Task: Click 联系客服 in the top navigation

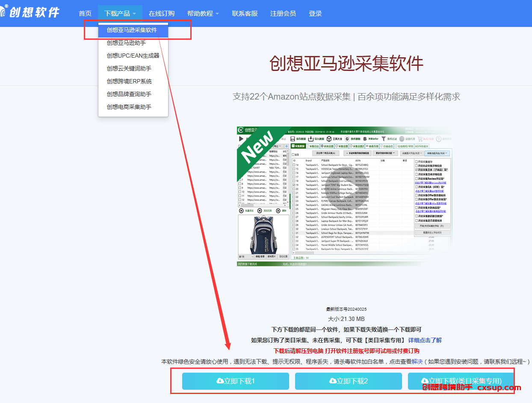Action: coord(245,13)
